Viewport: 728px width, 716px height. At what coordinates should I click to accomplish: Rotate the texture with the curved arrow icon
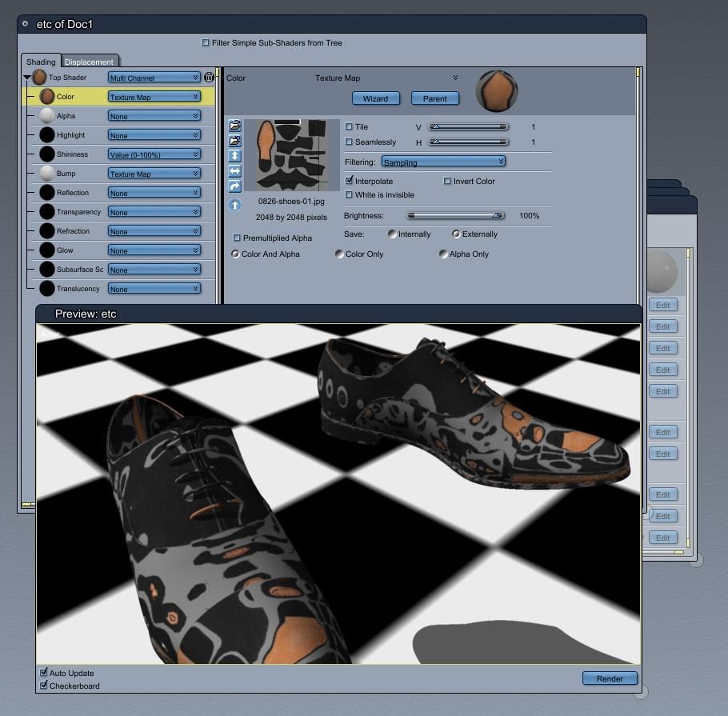[x=235, y=186]
